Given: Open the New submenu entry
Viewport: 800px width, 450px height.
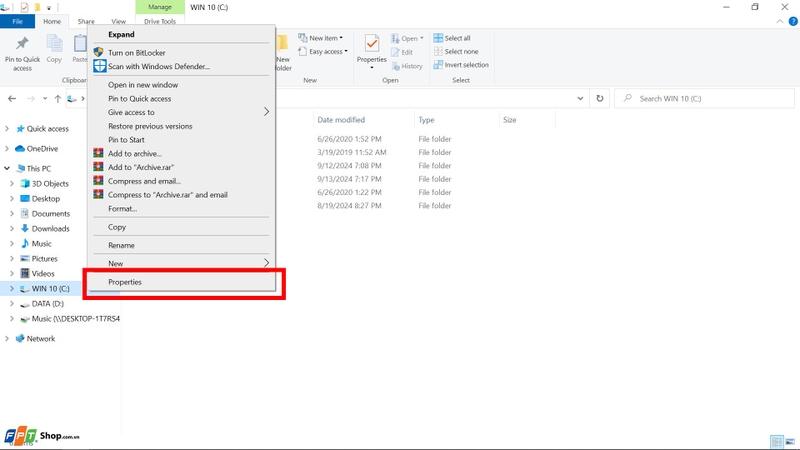Looking at the screenshot, I should pos(181,264).
